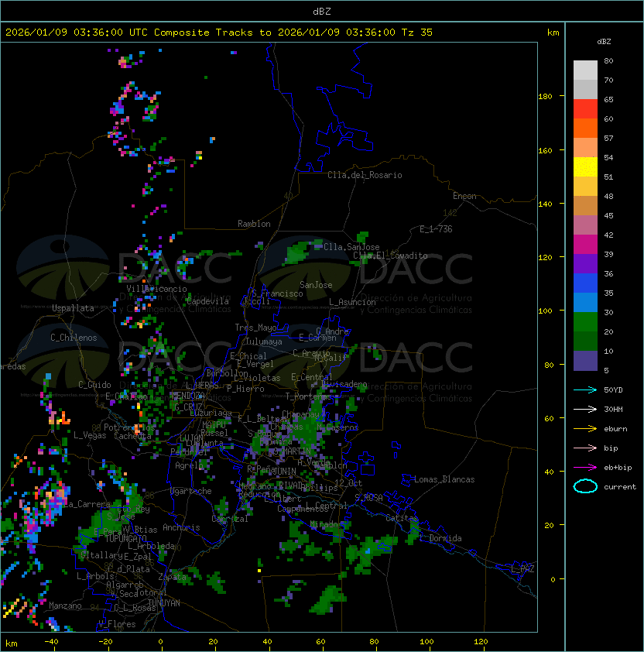Click the 'dBZ' title at the top
Screen dimensions: 644x652
click(x=322, y=11)
